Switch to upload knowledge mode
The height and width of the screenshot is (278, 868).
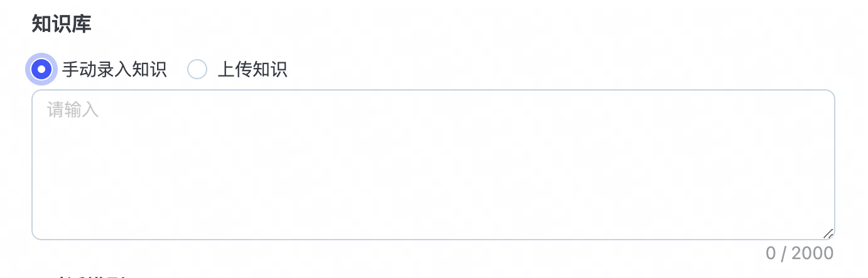pyautogui.click(x=197, y=69)
